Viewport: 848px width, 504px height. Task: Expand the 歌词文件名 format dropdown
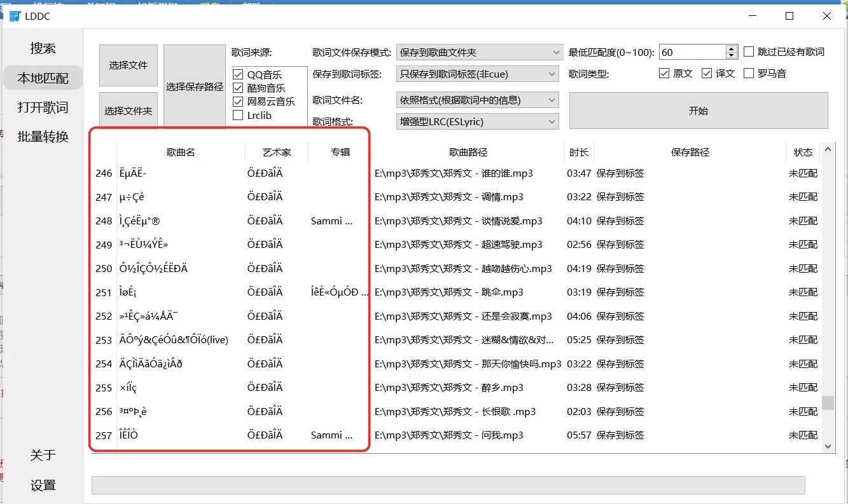[476, 100]
